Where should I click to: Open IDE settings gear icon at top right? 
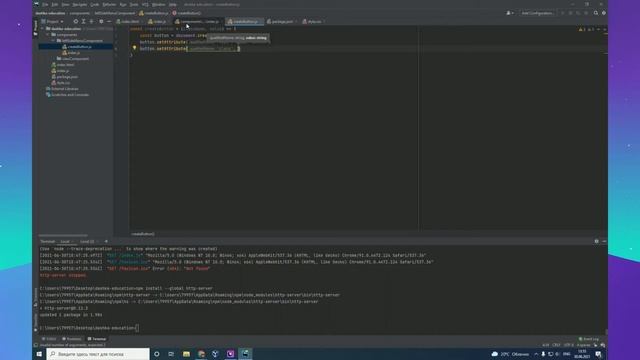[x=604, y=13]
